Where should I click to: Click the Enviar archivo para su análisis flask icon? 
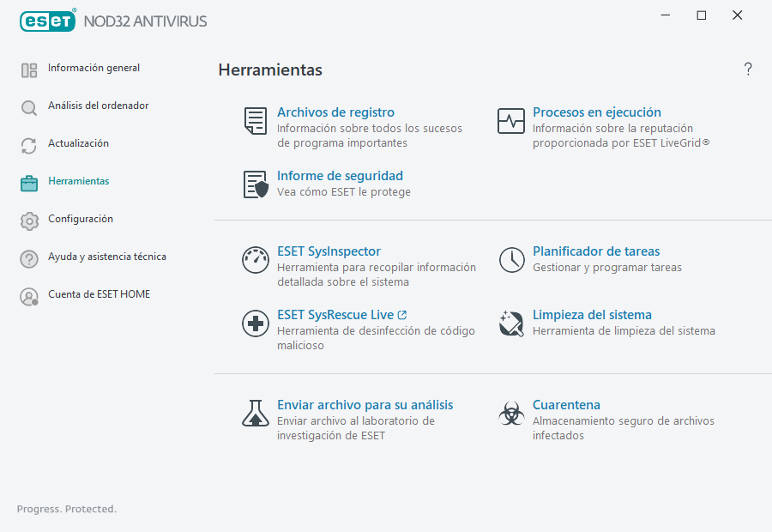(255, 413)
